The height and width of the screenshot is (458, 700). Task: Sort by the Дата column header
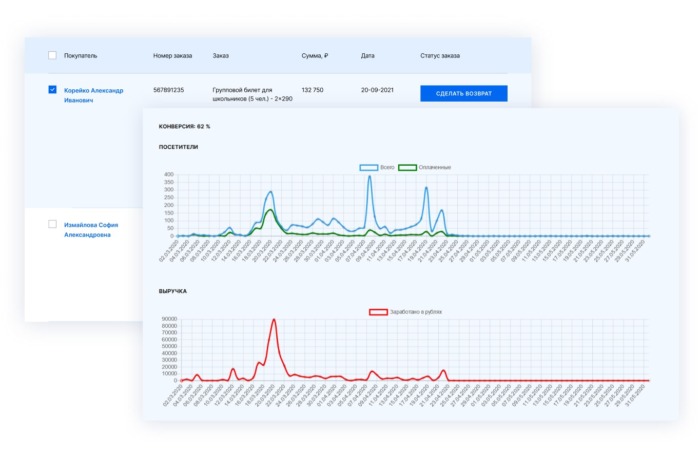pyautogui.click(x=368, y=56)
